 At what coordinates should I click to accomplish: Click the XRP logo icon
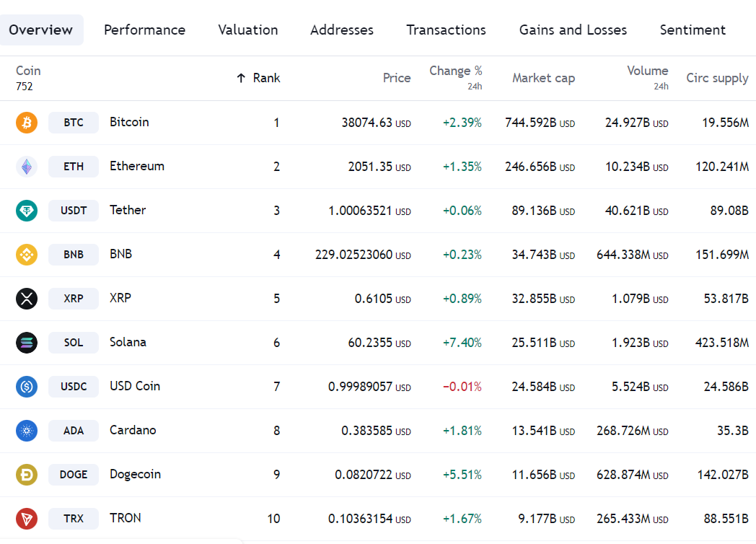pos(27,299)
